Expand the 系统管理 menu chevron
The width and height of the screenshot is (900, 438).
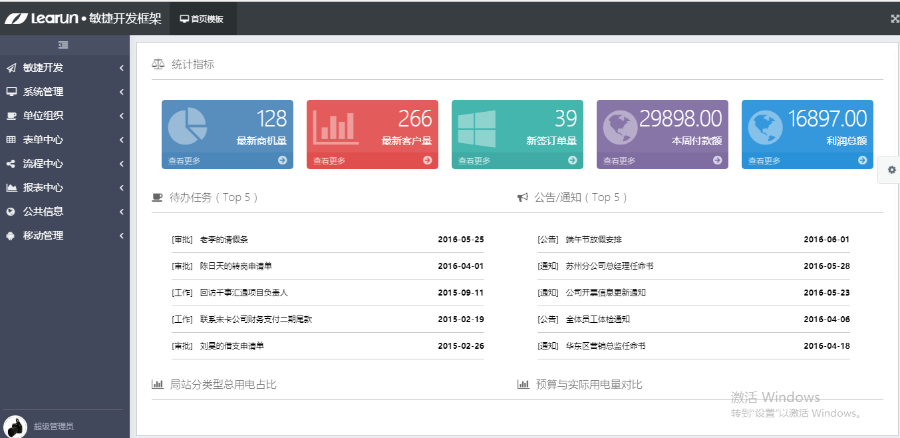point(122,92)
